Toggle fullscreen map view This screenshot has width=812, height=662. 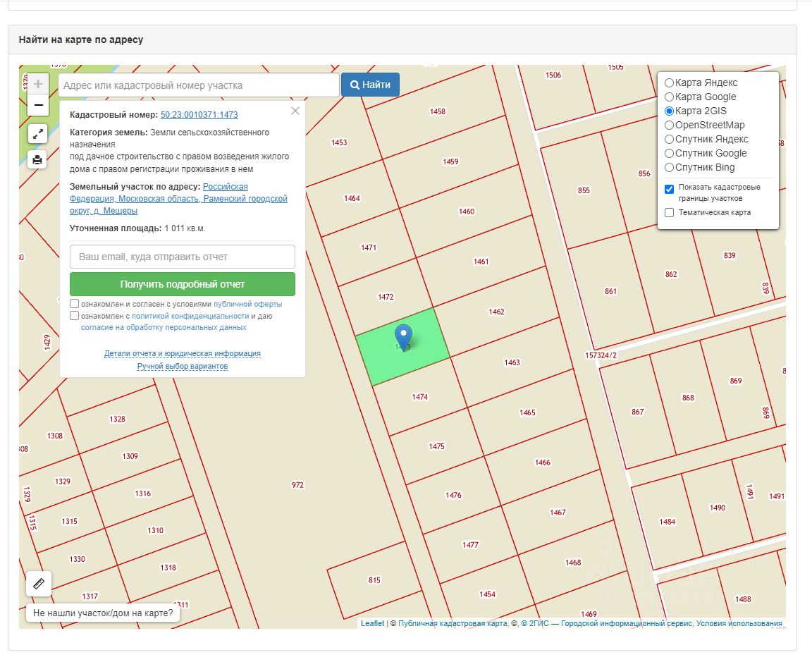37,134
